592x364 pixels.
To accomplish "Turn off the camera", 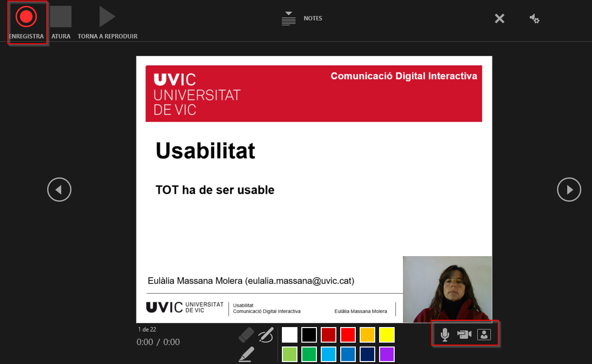I will (464, 334).
